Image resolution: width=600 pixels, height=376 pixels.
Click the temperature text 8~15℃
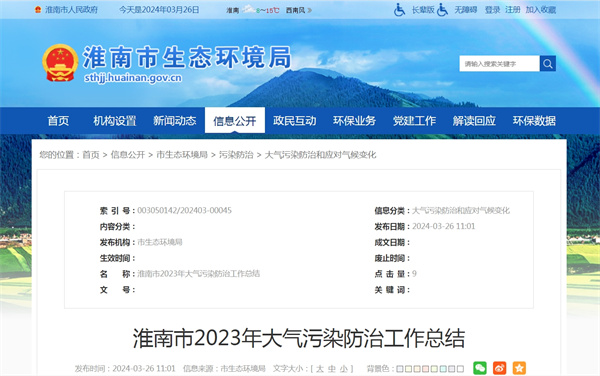(267, 10)
